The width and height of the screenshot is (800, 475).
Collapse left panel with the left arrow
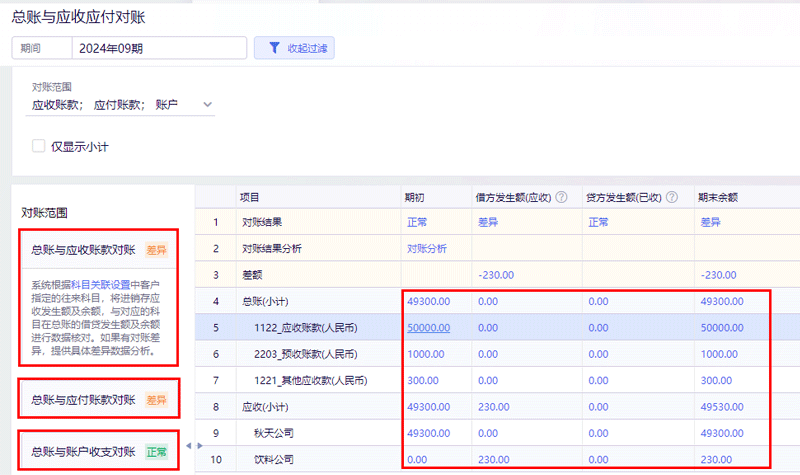(x=189, y=445)
